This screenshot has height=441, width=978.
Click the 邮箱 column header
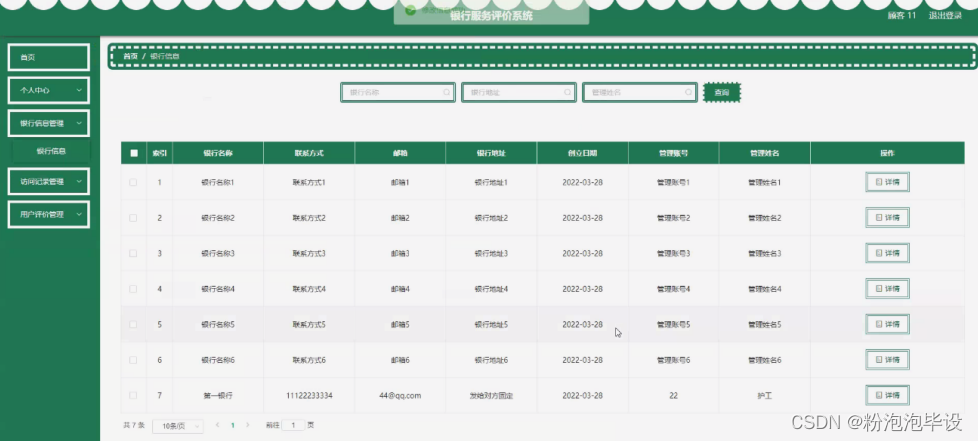coord(400,153)
